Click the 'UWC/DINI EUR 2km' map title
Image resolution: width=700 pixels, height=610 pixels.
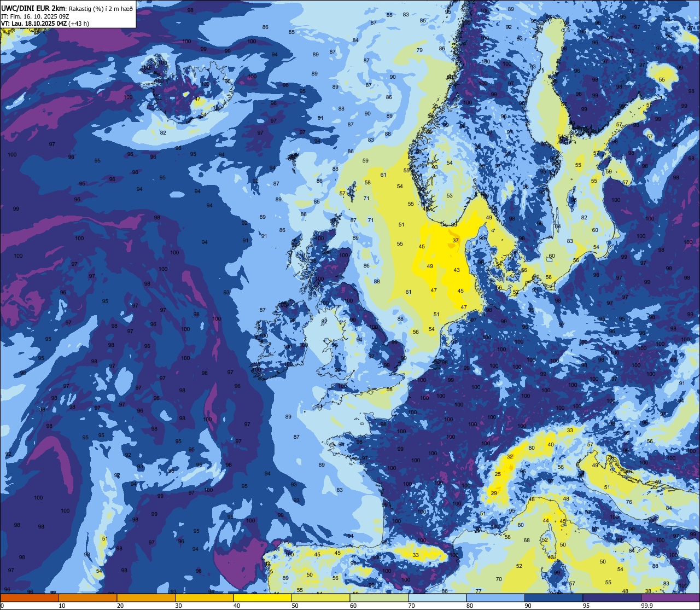click(33, 8)
